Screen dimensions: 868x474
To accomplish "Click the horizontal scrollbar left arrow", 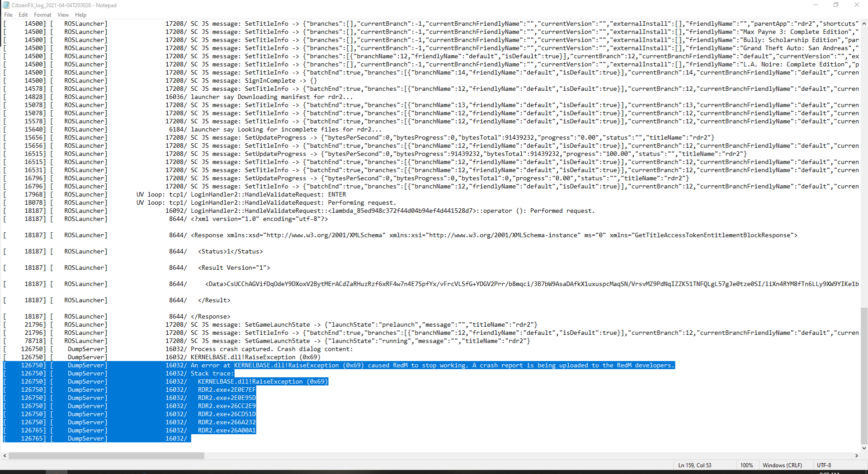I will pos(4,456).
